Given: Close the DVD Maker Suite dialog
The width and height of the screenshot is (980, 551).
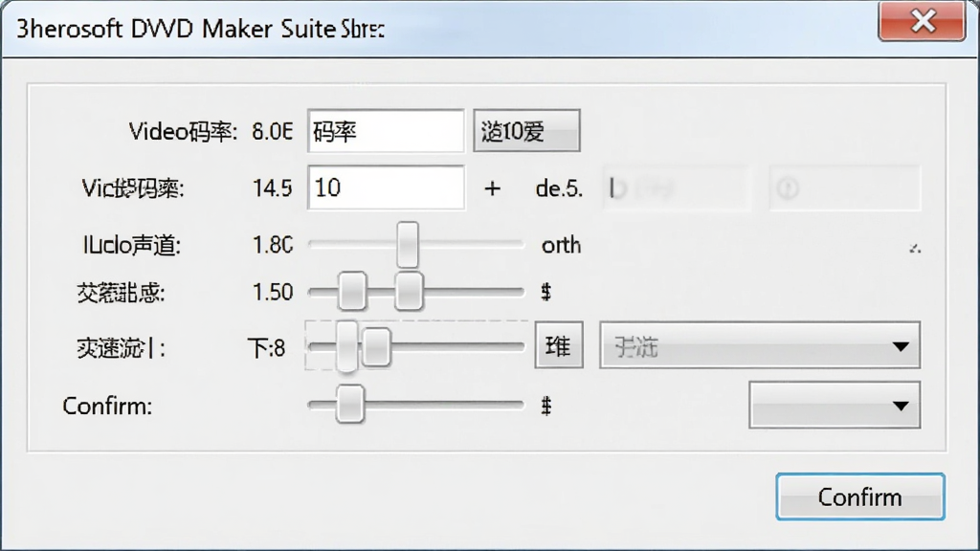Looking at the screenshot, I should 922,22.
